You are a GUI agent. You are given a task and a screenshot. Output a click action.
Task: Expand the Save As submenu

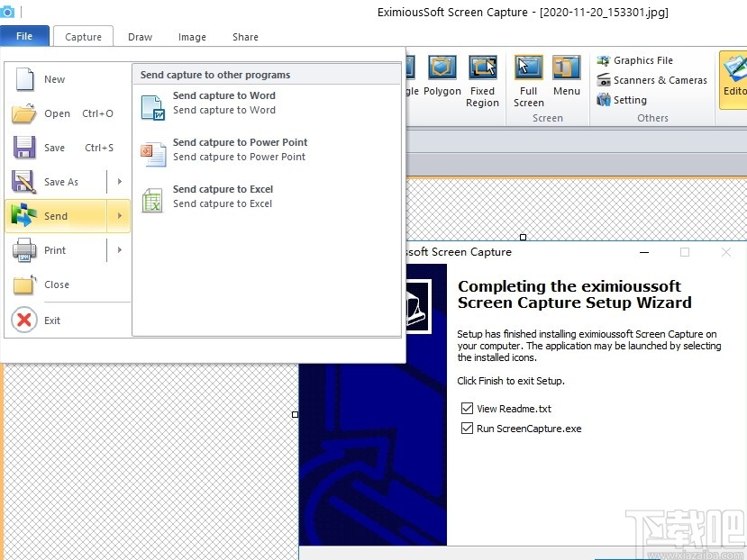[63, 181]
